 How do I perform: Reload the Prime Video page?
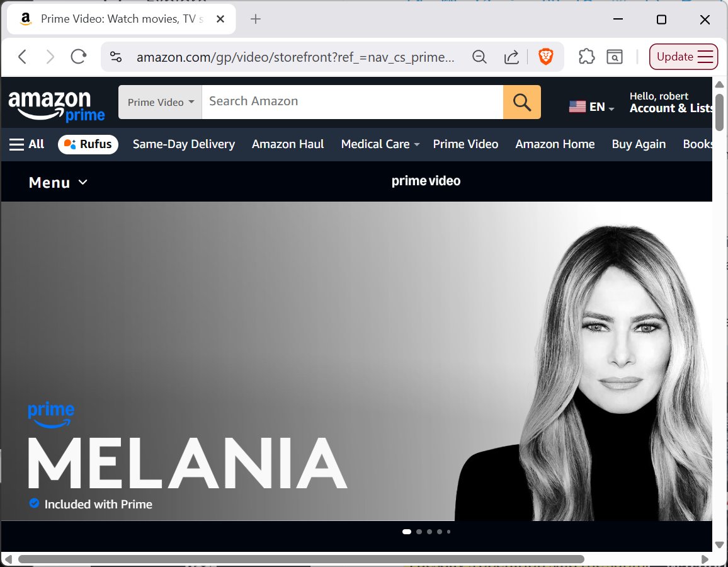pyautogui.click(x=79, y=57)
